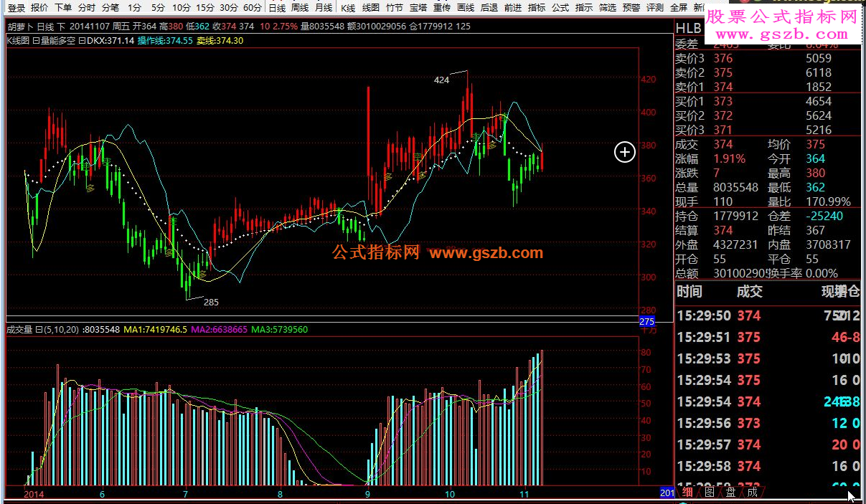Click the MA3:5739560 volume label
Image resolution: width=866 pixels, height=504 pixels.
click(x=280, y=330)
